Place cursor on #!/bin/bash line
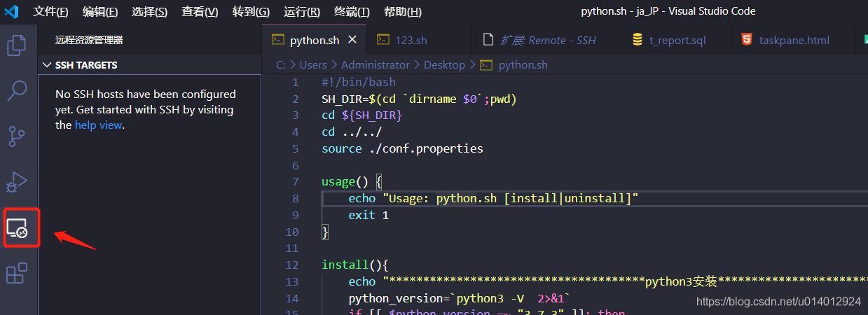 point(359,82)
